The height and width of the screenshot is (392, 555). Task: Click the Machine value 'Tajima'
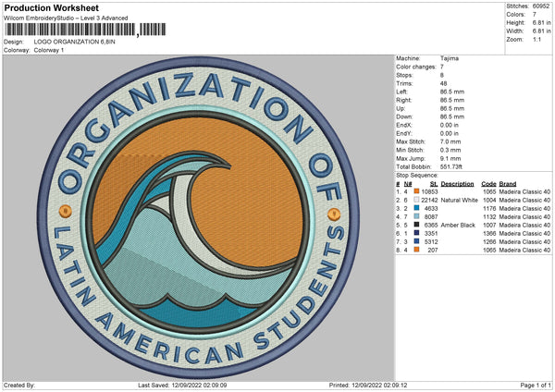pyautogui.click(x=450, y=58)
